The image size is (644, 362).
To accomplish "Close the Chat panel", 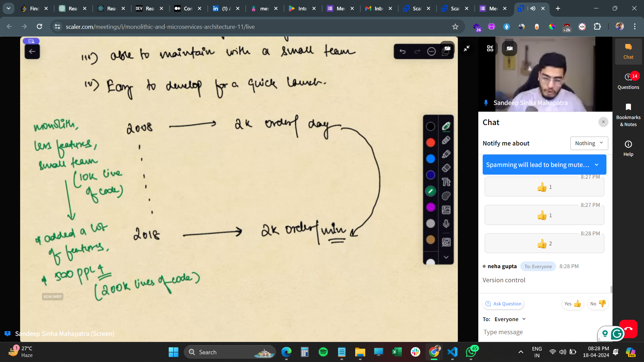I will 603,122.
